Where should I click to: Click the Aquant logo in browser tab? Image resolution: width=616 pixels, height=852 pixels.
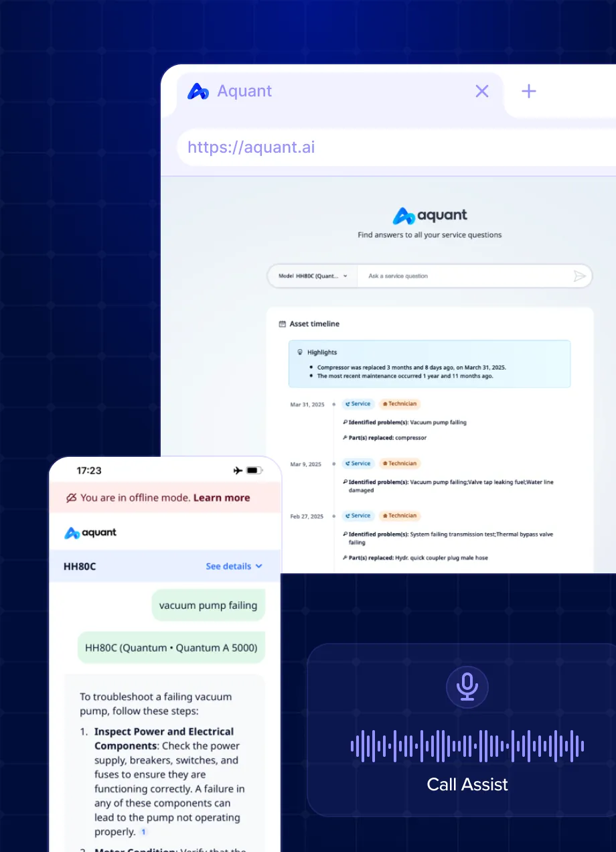click(198, 91)
